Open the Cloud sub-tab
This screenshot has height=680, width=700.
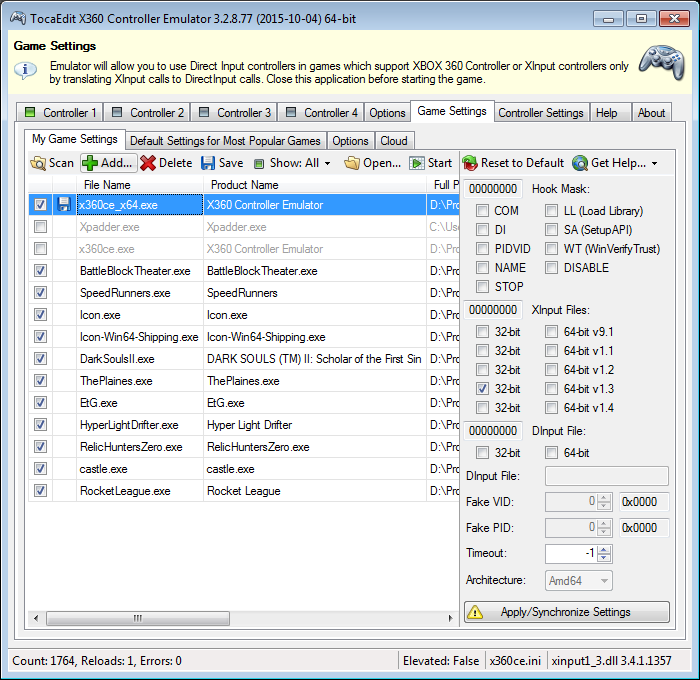click(x=394, y=141)
